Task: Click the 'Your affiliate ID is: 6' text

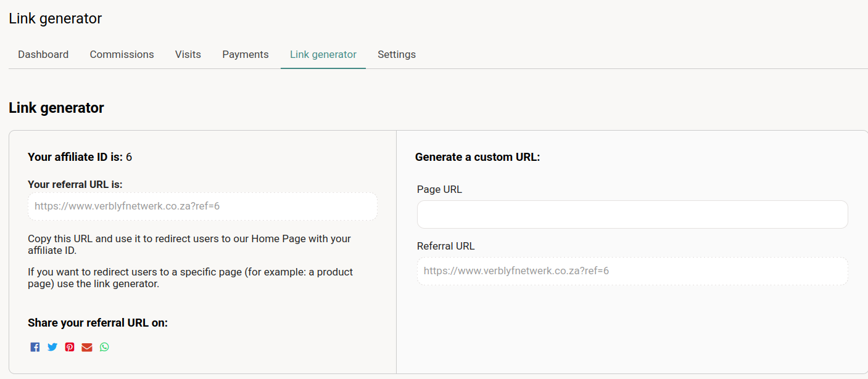Action: [80, 157]
